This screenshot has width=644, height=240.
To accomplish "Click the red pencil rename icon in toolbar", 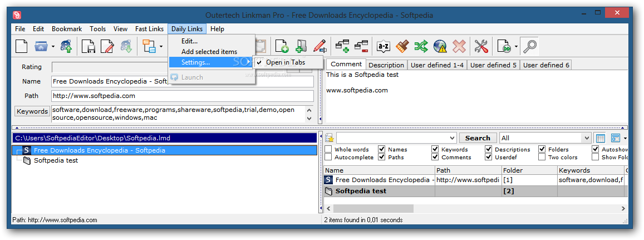I will pyautogui.click(x=319, y=46).
